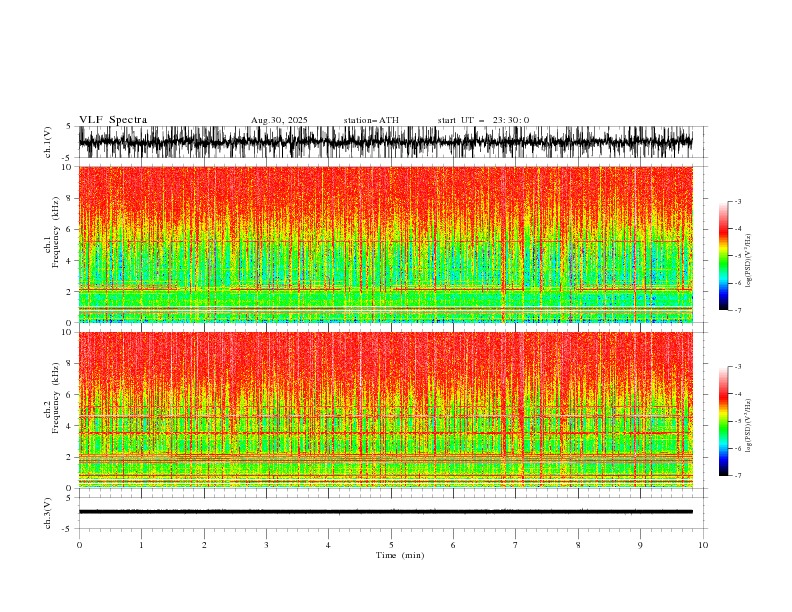The image size is (792, 612).
Task: Click the 'Time (min)' axis label
Action: (x=400, y=555)
